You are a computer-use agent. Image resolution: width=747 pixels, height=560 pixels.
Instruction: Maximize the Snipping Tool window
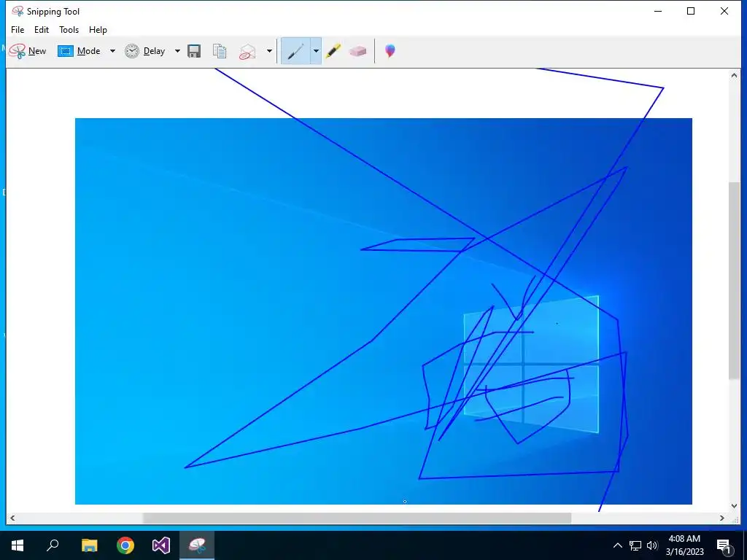coord(691,11)
